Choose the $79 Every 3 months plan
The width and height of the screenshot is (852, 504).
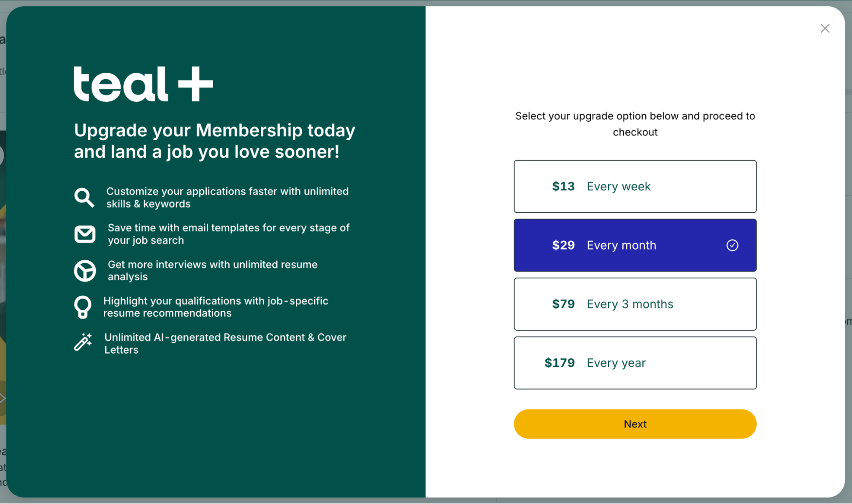tap(635, 304)
